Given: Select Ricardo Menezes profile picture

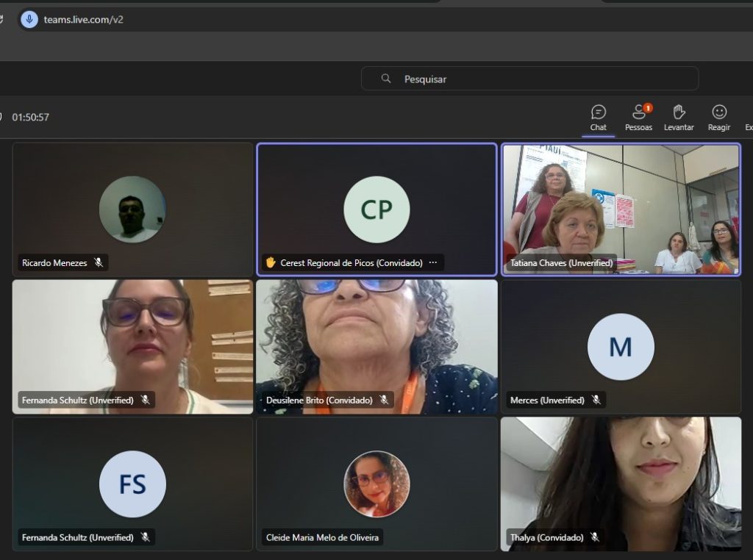Looking at the screenshot, I should pos(132,209).
